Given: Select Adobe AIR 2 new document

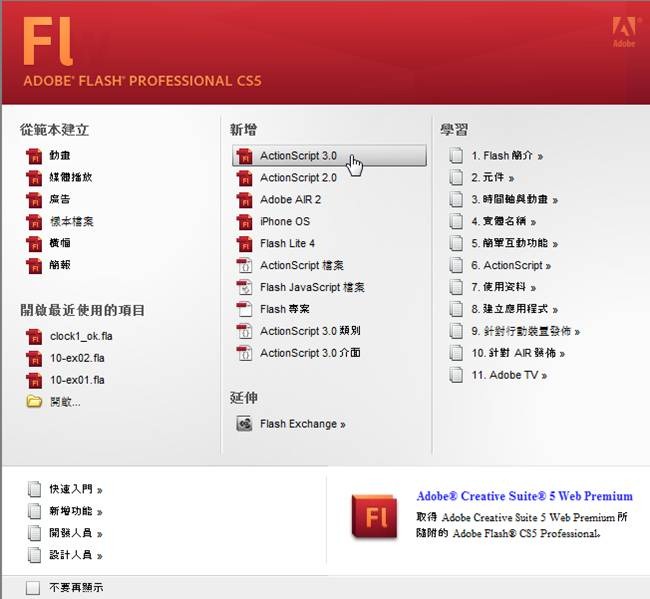Looking at the screenshot, I should click(x=290, y=200).
